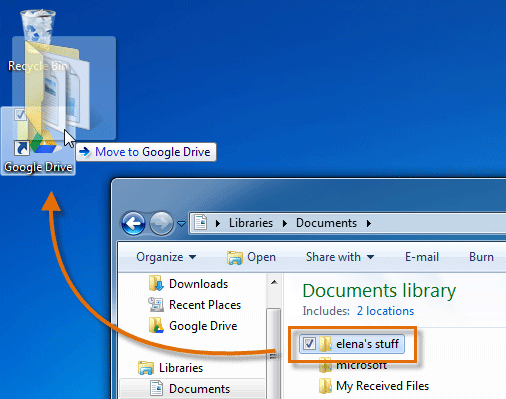Open the Organize menu
Screen dimensions: 506x399
point(166,257)
